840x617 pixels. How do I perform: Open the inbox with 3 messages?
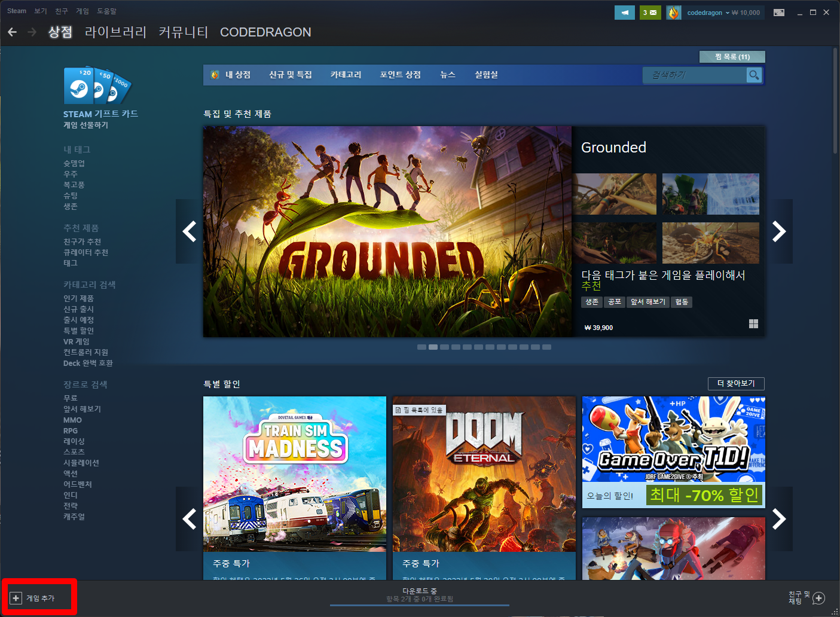point(650,13)
